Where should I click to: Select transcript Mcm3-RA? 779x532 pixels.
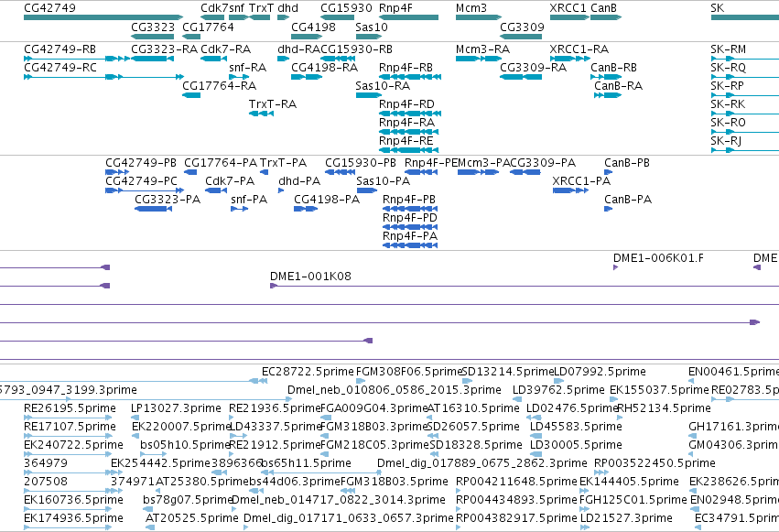pos(479,59)
